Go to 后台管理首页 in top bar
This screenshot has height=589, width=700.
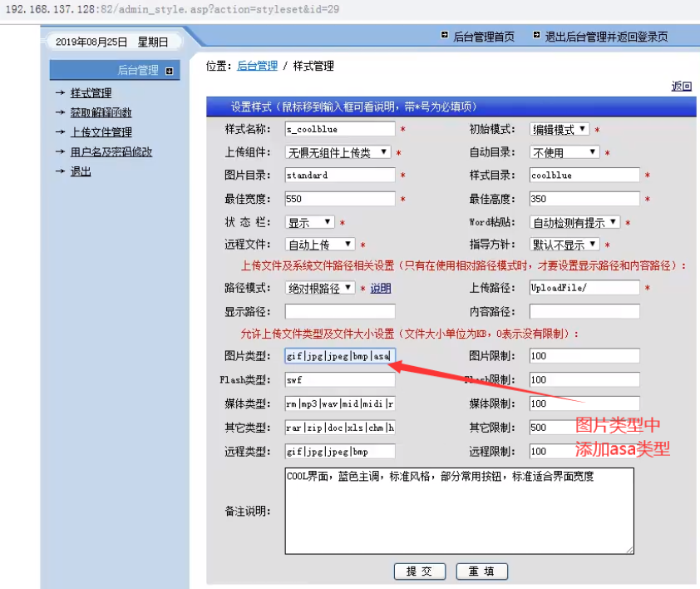tap(484, 37)
